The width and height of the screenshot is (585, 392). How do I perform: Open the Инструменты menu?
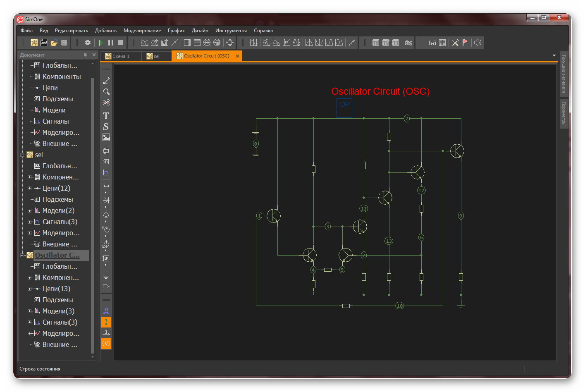click(x=231, y=31)
